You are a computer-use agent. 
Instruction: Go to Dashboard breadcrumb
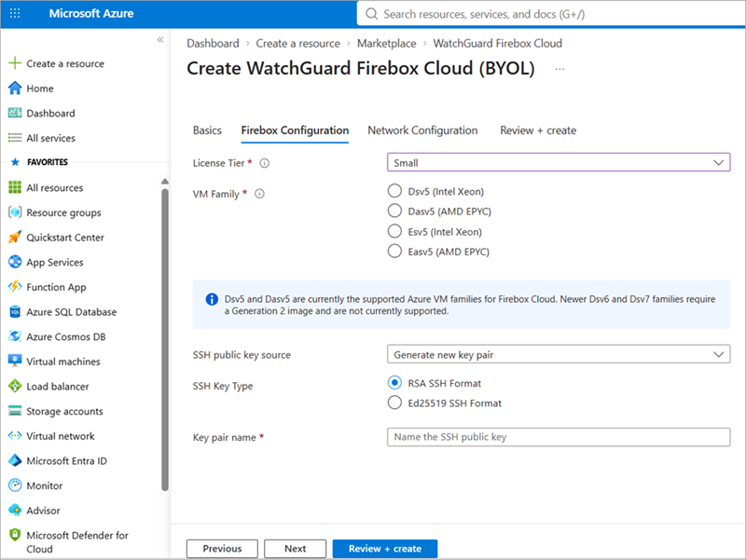pos(213,43)
